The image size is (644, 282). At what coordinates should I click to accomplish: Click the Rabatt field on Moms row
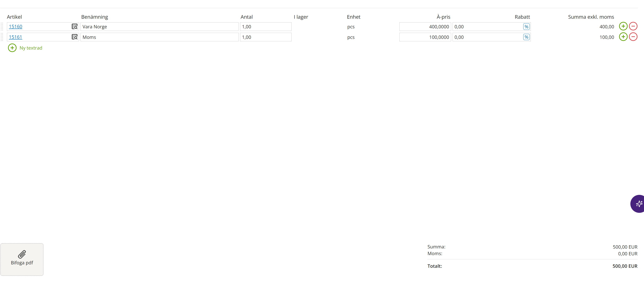487,37
